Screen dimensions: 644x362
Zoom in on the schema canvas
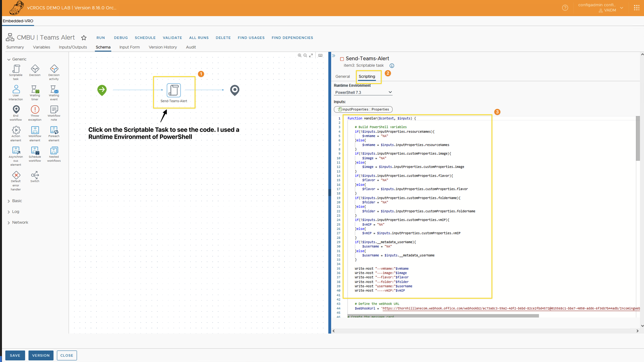299,55
